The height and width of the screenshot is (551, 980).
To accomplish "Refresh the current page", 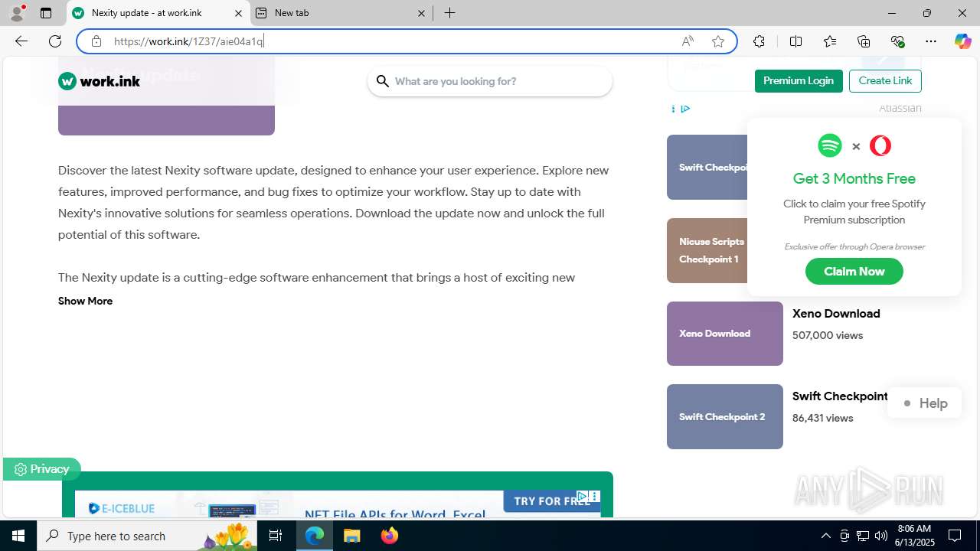I will click(55, 41).
